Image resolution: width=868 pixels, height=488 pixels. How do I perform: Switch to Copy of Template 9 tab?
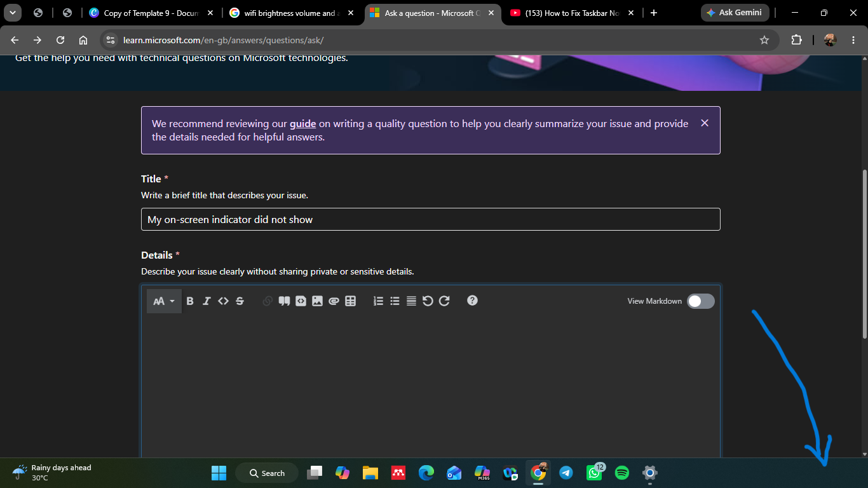coord(150,13)
